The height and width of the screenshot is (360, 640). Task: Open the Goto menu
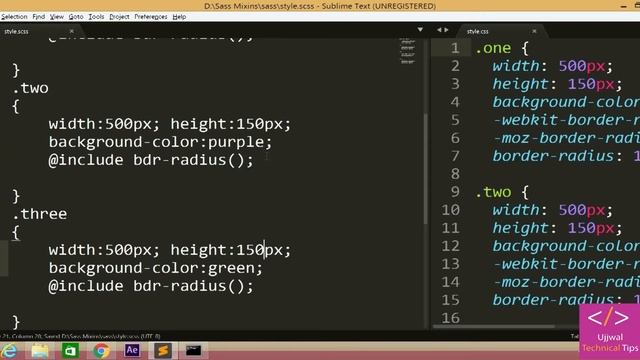(76, 17)
